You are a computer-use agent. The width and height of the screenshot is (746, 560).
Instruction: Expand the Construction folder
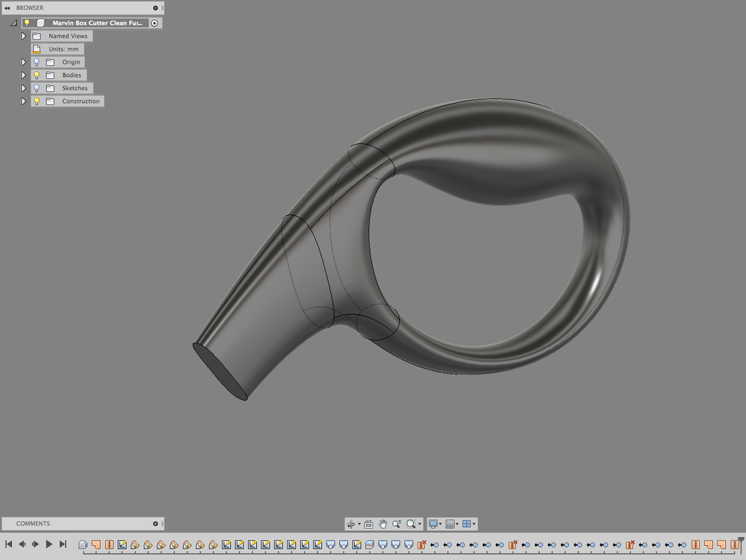23,101
